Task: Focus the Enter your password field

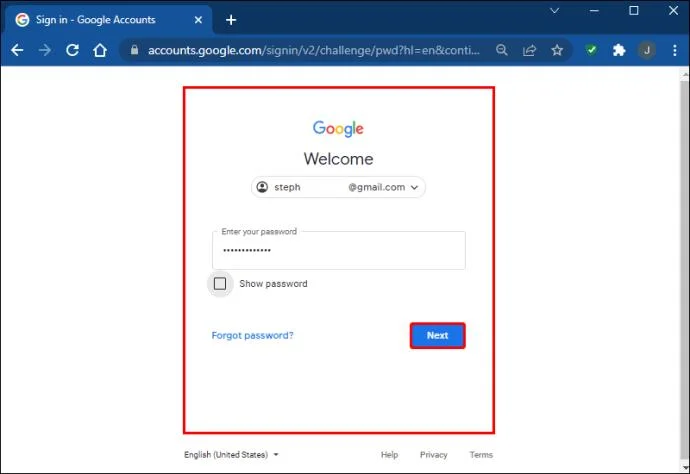Action: [338, 250]
